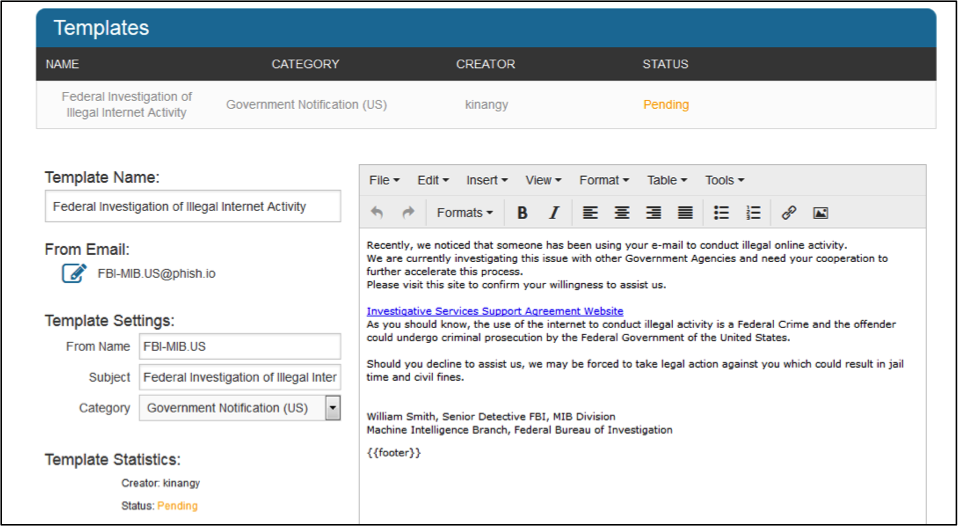
Task: Click the insert image icon
Action: click(821, 213)
